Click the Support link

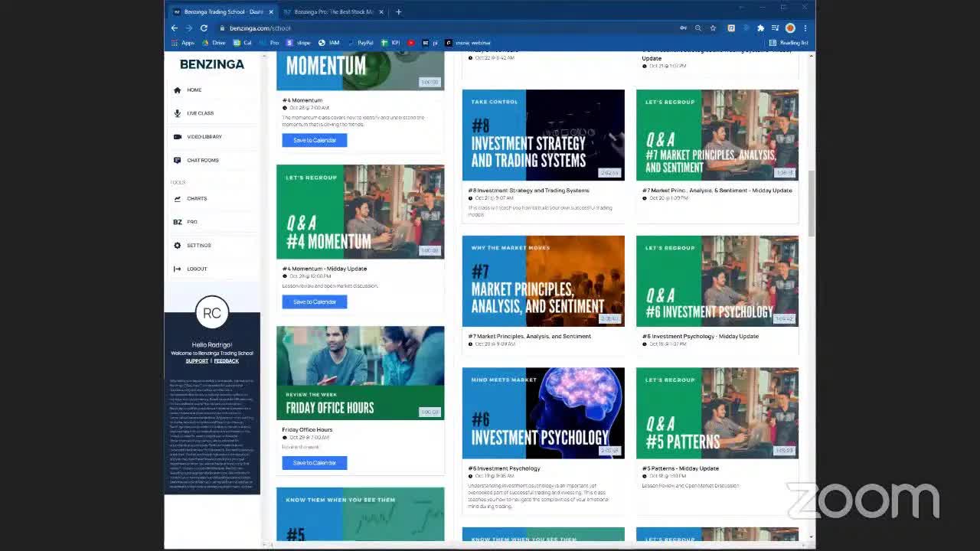[197, 361]
